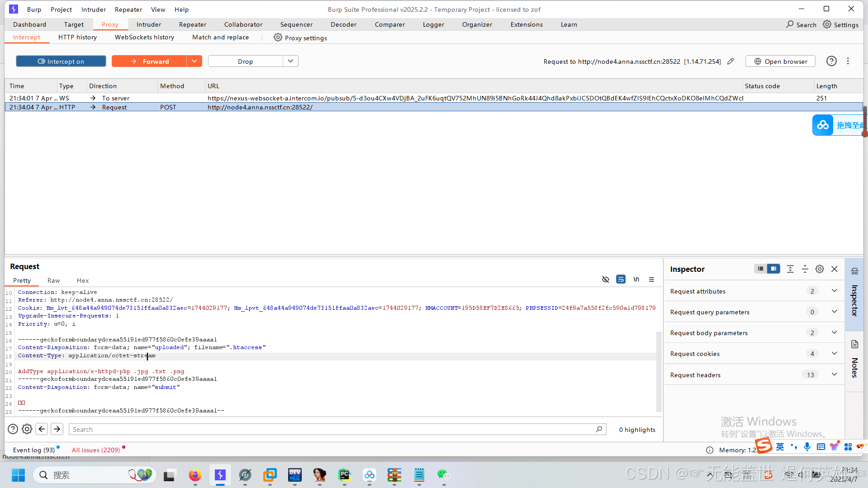Open the Extensions tab

526,24
